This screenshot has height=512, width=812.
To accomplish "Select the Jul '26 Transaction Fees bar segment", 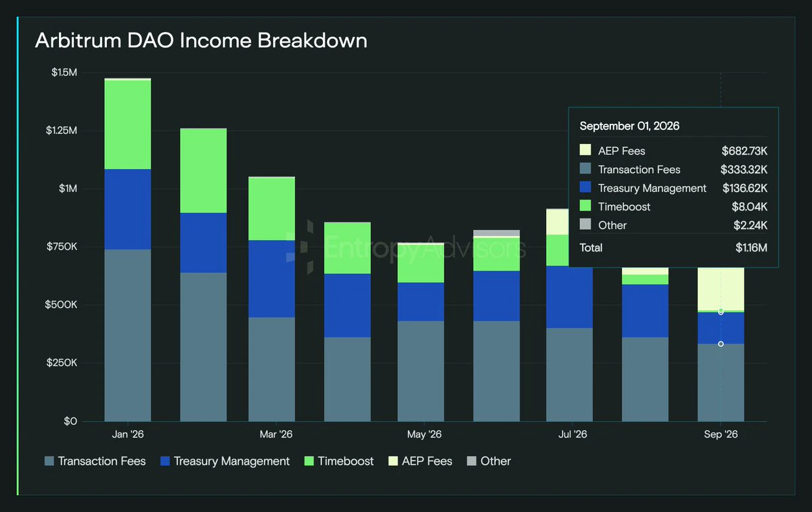I will click(569, 375).
